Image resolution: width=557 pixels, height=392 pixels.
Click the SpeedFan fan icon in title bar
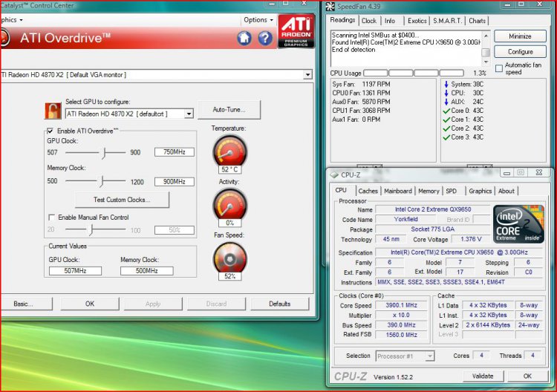pyautogui.click(x=330, y=6)
